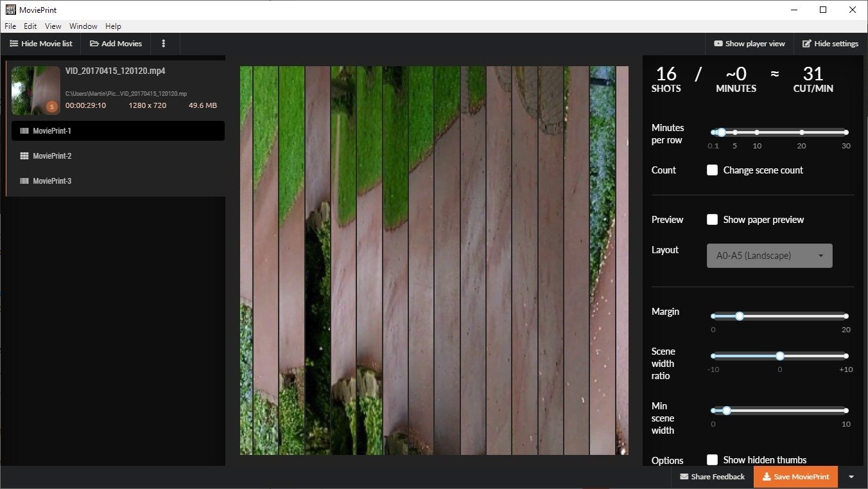
Task: Enable Change scene count checkbox
Action: pos(712,170)
